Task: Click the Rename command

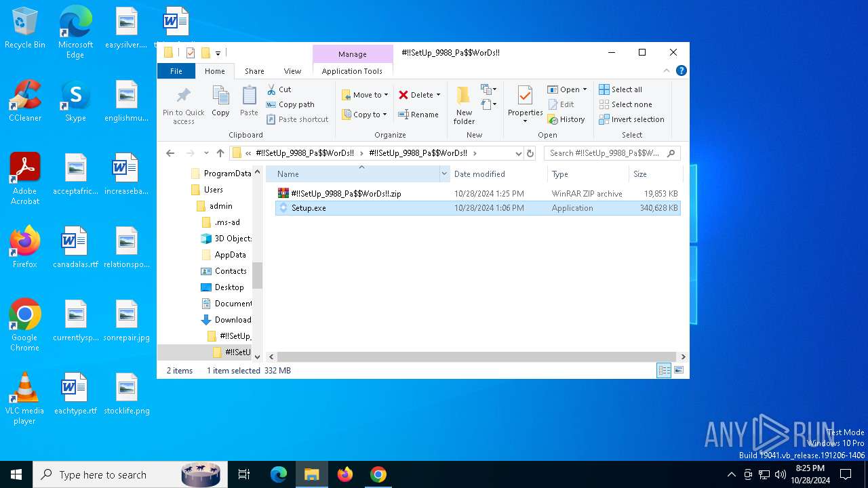Action: point(418,115)
